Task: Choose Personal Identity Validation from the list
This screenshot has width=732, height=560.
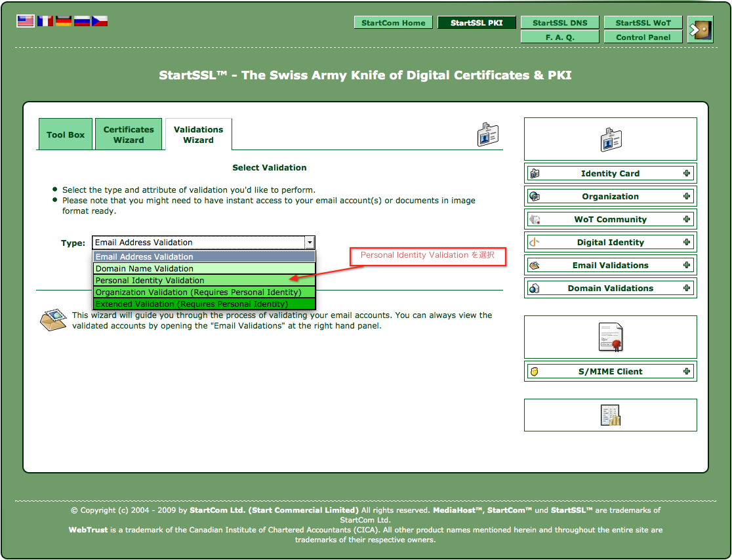Action: [205, 281]
